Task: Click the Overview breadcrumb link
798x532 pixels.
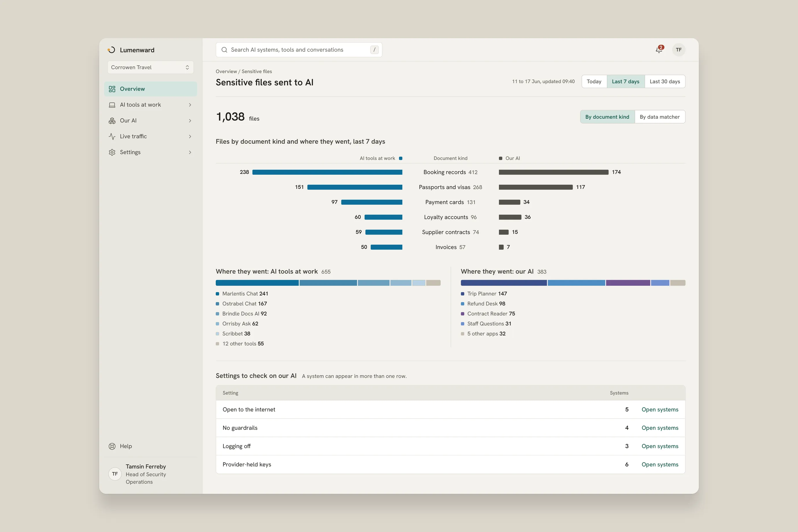Action: click(226, 71)
